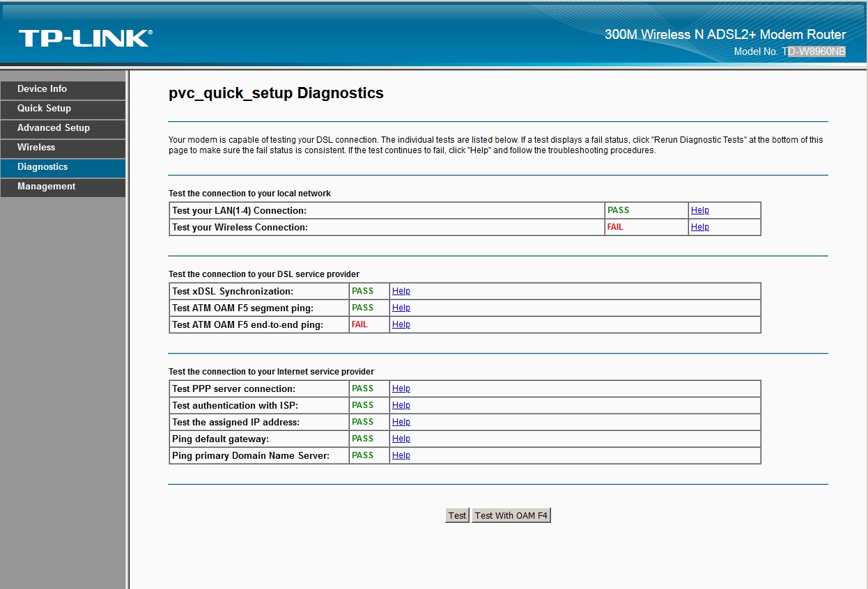Click PASS status of primary Domain Name Server
Viewport: 868px width, 589px height.
[x=362, y=455]
